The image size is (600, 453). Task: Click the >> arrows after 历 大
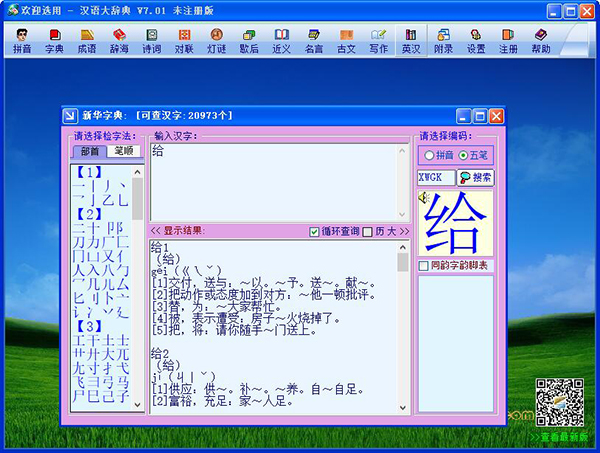404,231
